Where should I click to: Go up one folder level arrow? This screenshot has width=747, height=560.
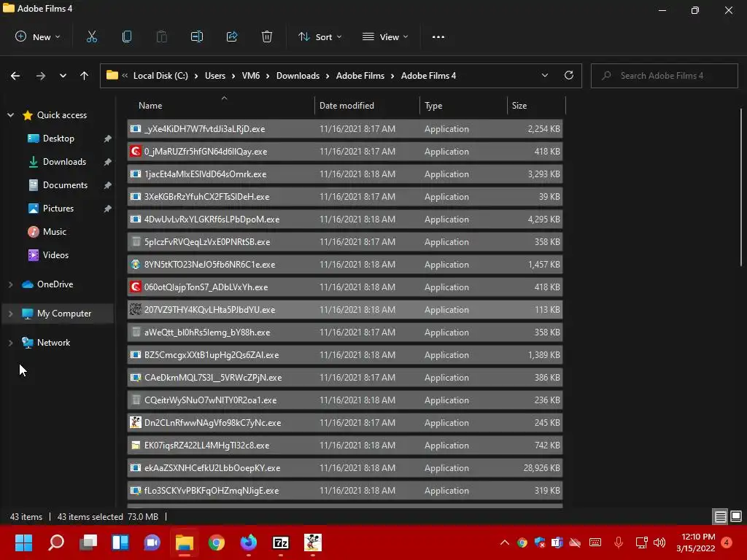(x=85, y=76)
